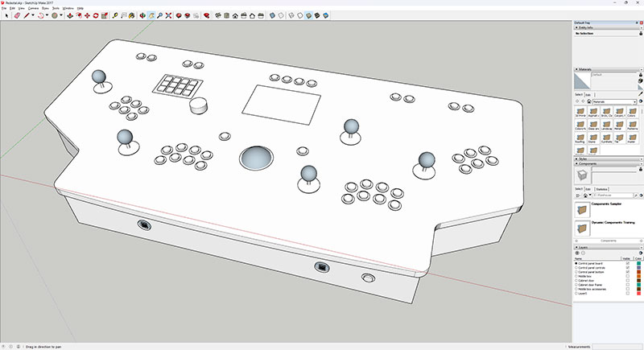
Task: Collapse the Layers panel
Action: point(576,248)
